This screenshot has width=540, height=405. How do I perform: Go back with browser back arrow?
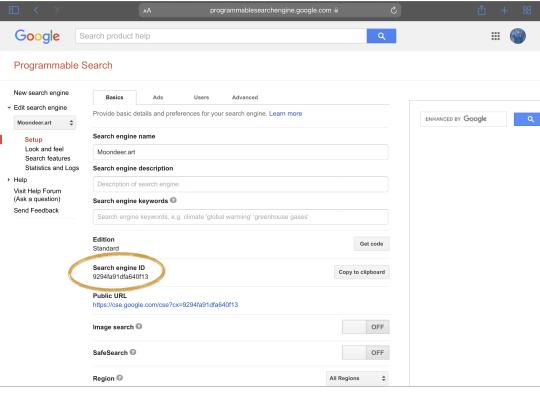(36, 10)
